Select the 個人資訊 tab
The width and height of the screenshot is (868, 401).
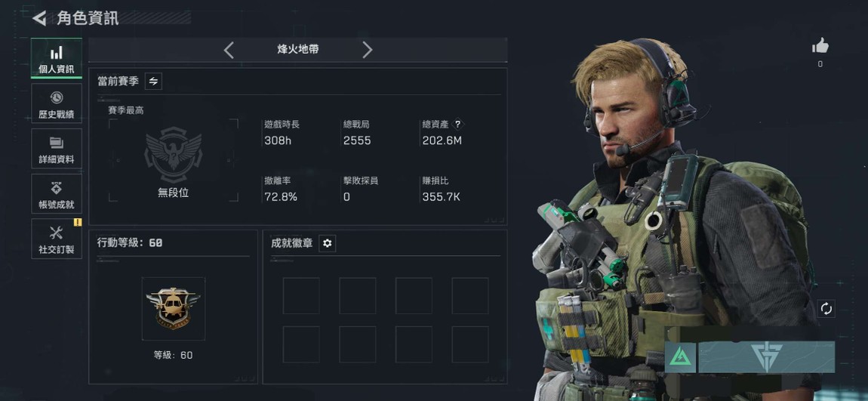57,58
